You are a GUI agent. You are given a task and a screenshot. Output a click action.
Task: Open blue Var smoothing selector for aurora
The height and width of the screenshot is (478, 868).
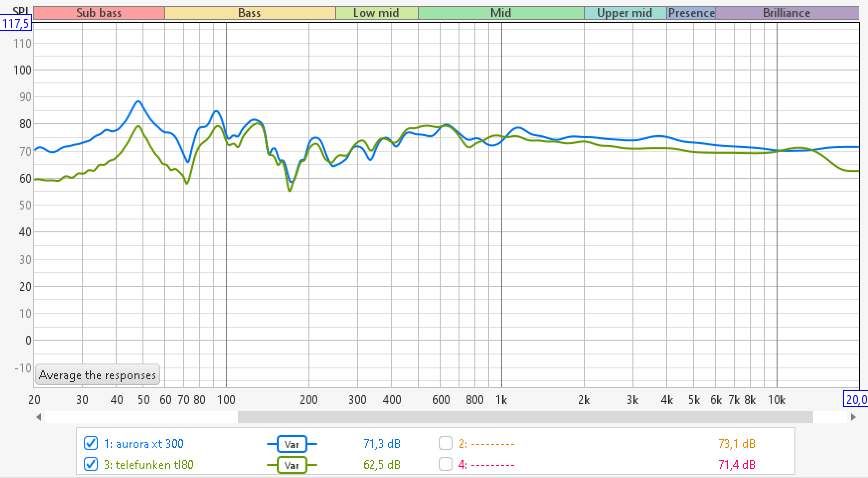(292, 444)
